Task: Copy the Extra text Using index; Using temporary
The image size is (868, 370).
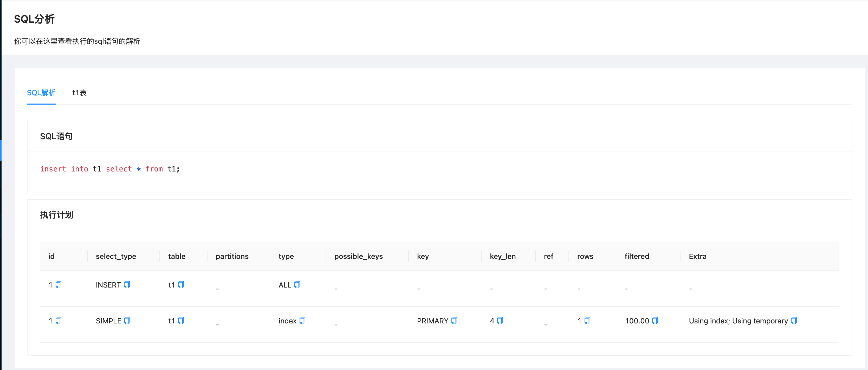Action: 794,321
